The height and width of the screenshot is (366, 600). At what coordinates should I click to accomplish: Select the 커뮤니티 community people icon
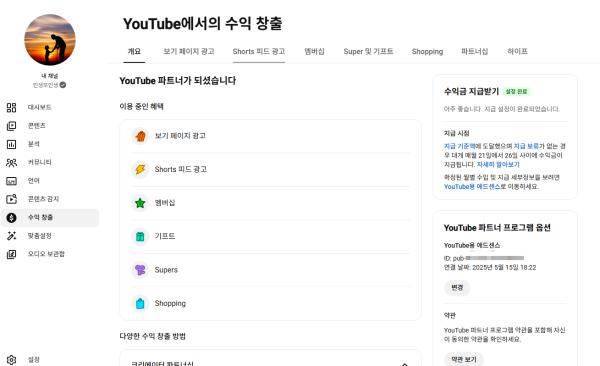(11, 163)
